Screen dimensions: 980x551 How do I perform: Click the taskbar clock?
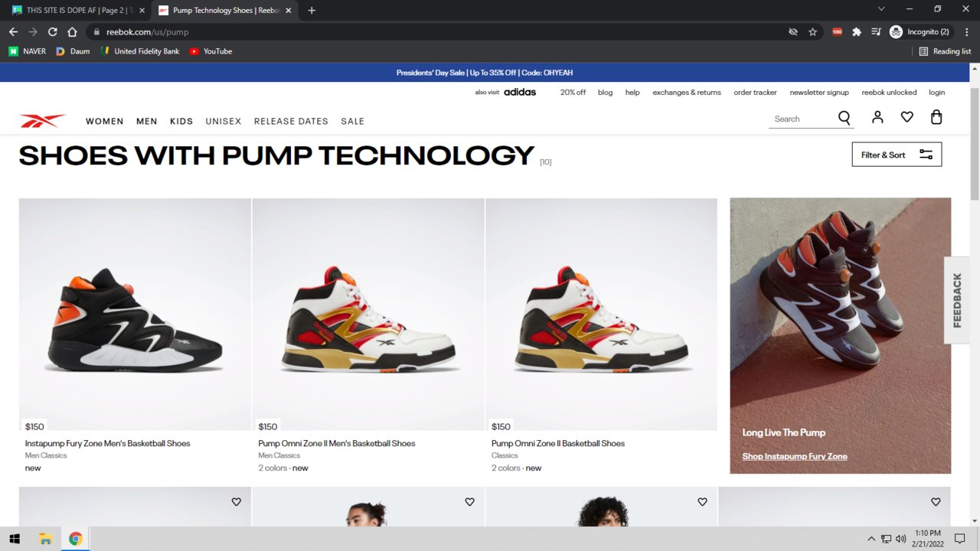click(x=928, y=538)
